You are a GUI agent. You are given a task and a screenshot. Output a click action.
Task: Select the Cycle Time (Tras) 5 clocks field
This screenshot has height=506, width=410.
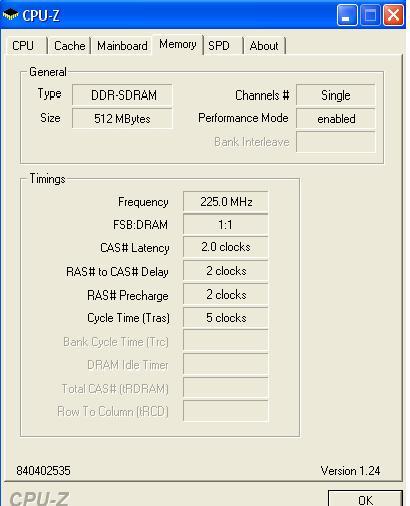226,318
